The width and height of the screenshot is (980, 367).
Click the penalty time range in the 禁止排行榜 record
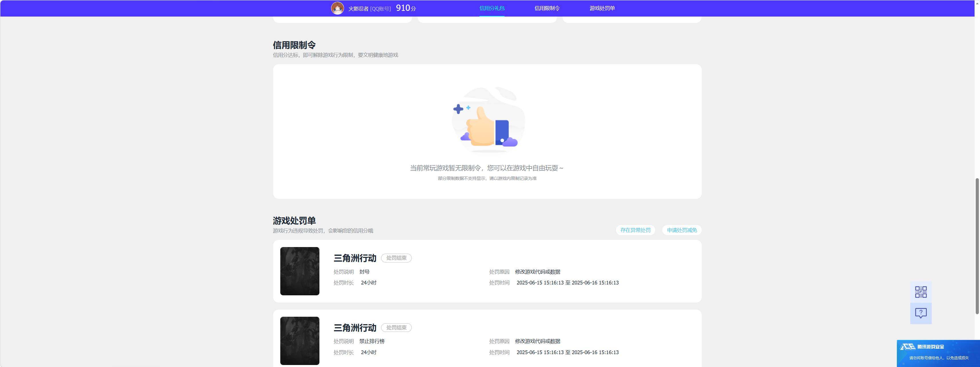pyautogui.click(x=567, y=352)
